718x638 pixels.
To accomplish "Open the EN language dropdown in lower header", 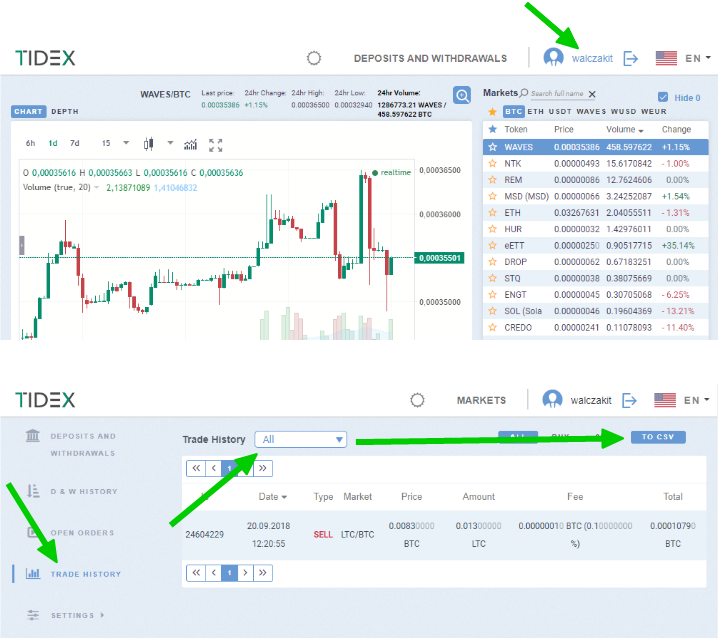I will (696, 400).
